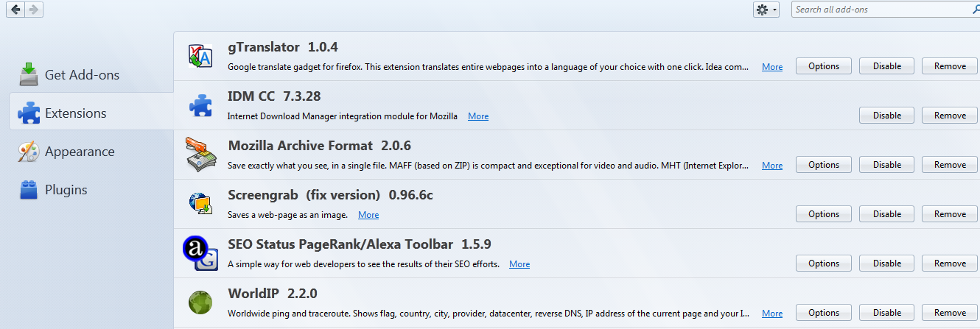This screenshot has width=980, height=329.
Task: Disable the IDM CC extension
Action: tap(886, 116)
